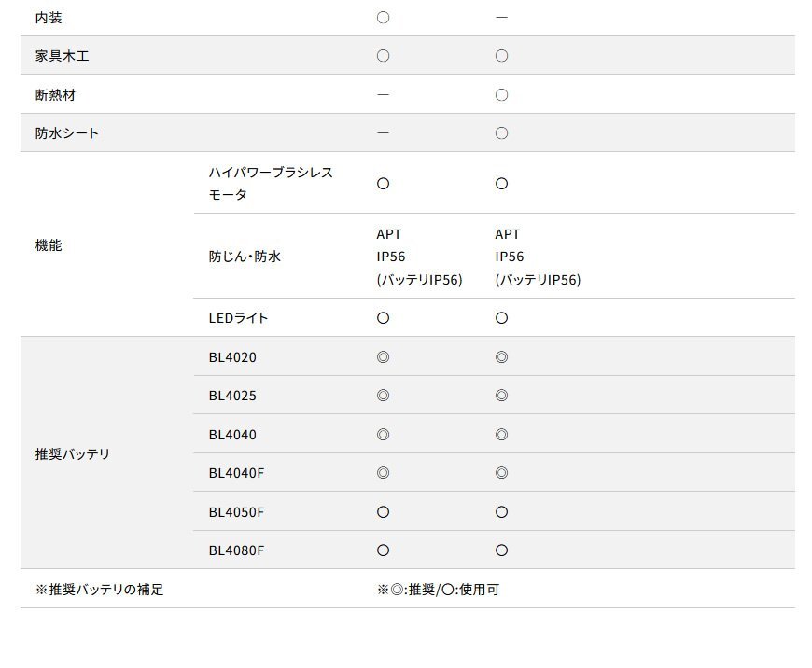Select the ◎ for BL4040F right column
Viewport: 812px width, 668px height.
click(x=501, y=472)
